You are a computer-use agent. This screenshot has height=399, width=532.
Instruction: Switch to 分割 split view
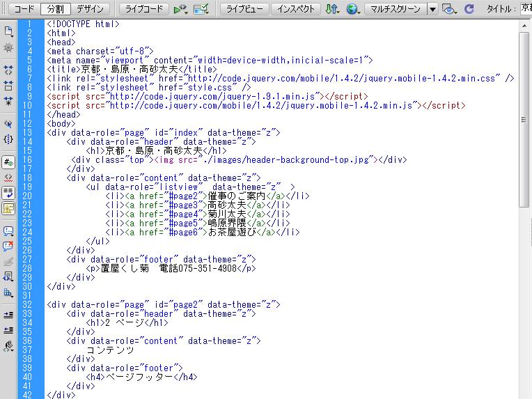pos(55,9)
